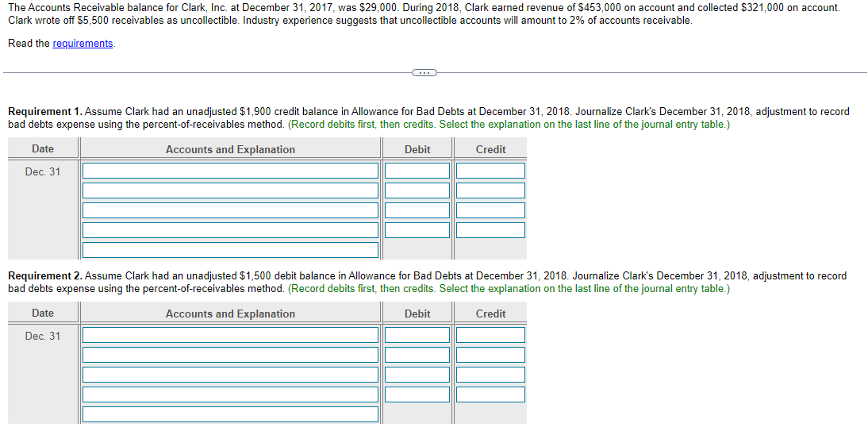The height and width of the screenshot is (431, 868).
Task: Click 'Dec. 31' date in Requirement 1 table
Action: click(43, 171)
